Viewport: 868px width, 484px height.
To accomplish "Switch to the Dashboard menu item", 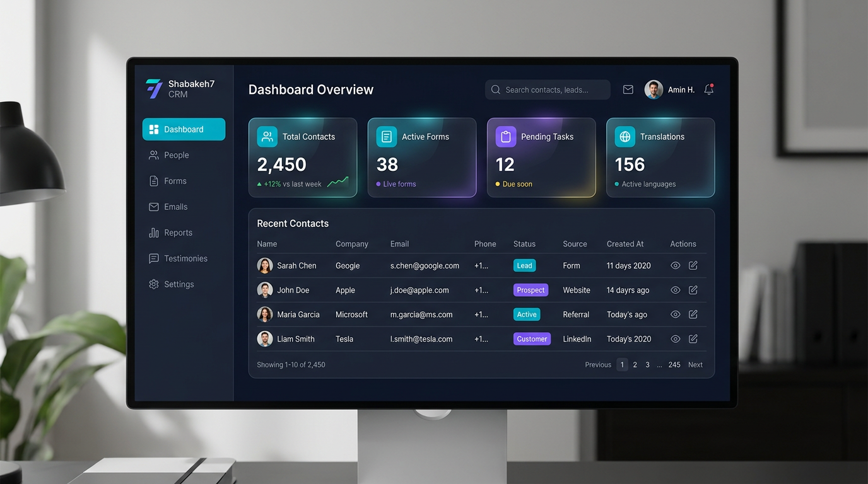I will tap(183, 129).
